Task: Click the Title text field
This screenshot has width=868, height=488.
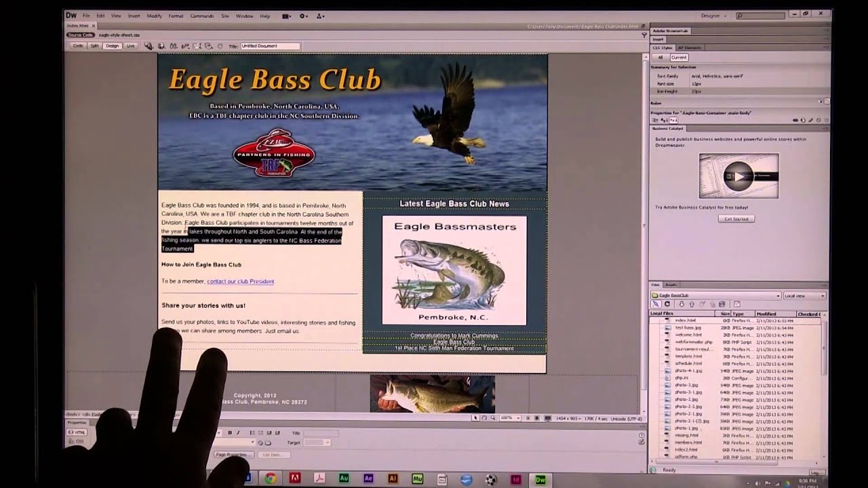Action: pos(270,46)
